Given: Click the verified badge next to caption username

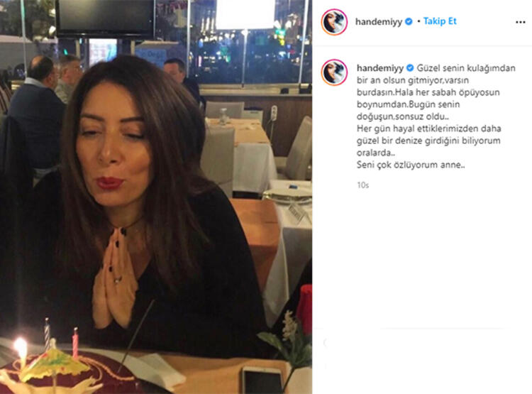Looking at the screenshot, I should (410, 68).
